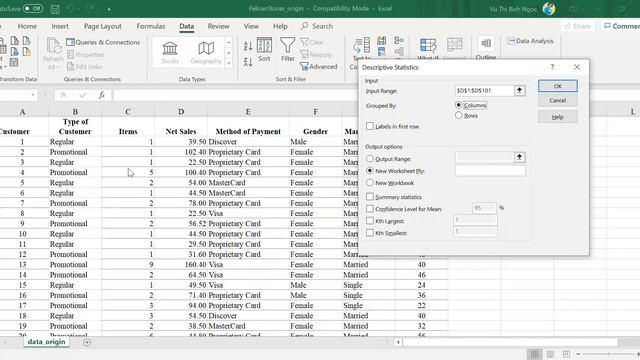Screen dimensions: 640x360
Task: Click the Share button
Action: pyautogui.click(x=577, y=26)
